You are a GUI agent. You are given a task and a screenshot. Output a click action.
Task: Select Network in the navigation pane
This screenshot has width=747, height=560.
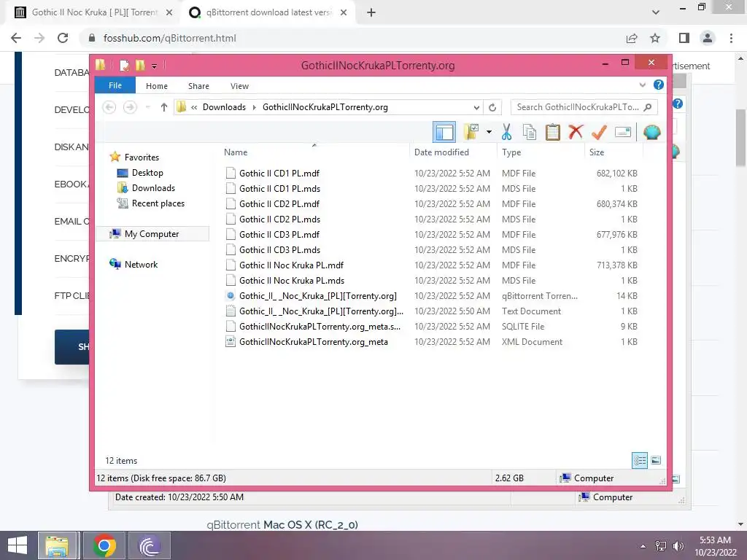[x=141, y=264]
